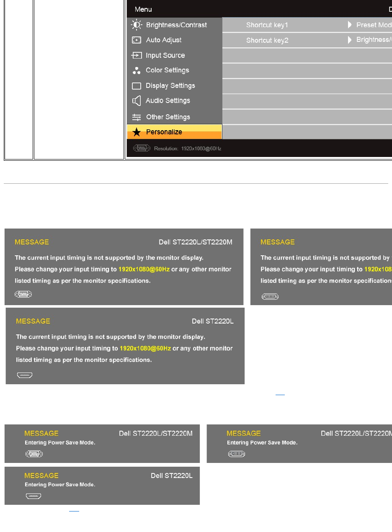Open Other Settings menu item
Viewport: 392px width, 532px height.
[174, 117]
